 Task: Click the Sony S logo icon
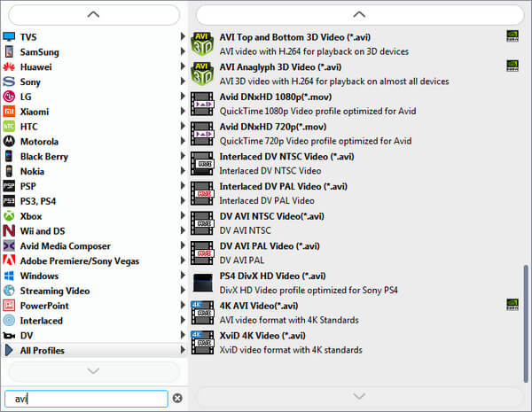(9, 82)
